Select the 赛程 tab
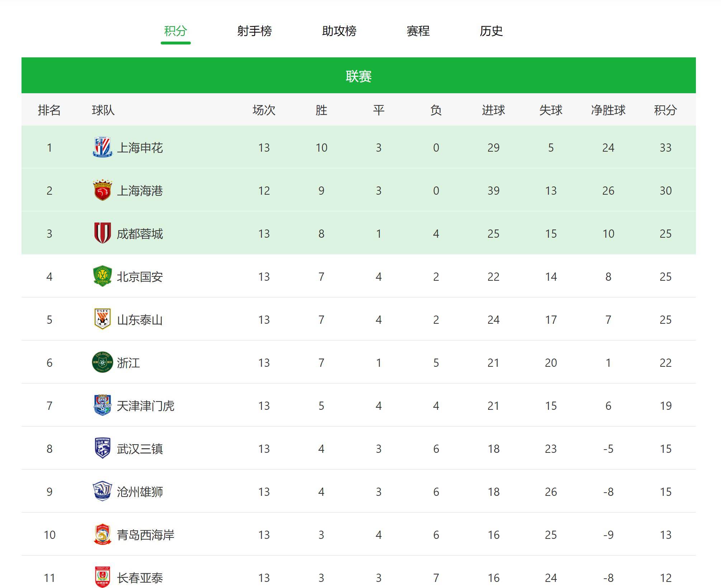The width and height of the screenshot is (721, 588). pyautogui.click(x=418, y=31)
